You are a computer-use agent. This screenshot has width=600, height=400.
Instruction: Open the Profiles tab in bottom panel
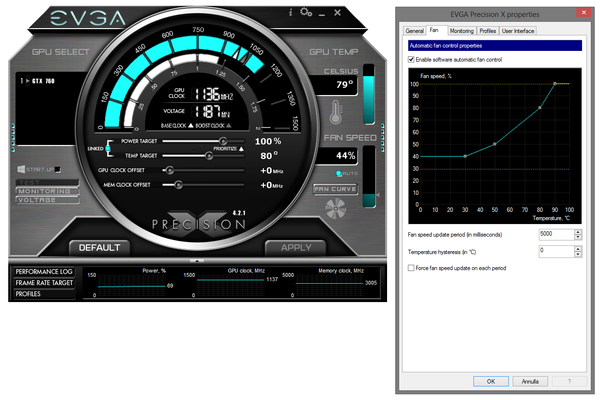pyautogui.click(x=44, y=294)
